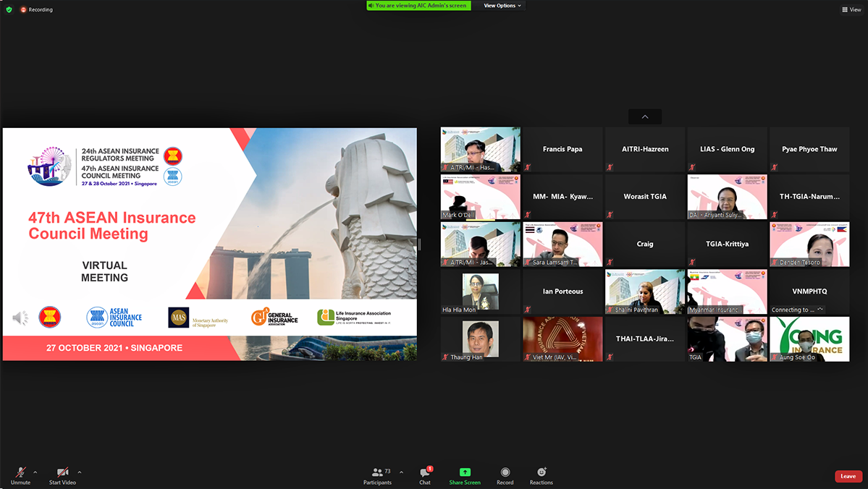Viewport: 868px width, 489px height.
Task: Select Craig participant tile
Action: point(645,244)
